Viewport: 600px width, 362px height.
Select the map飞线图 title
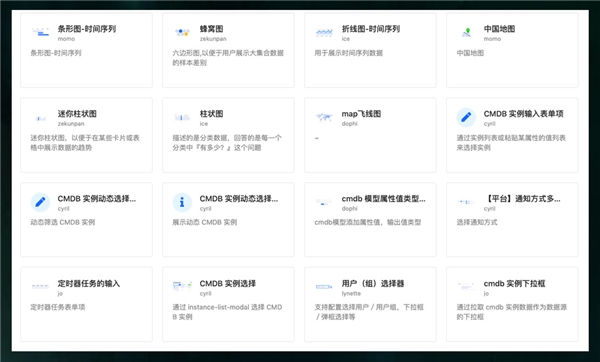pyautogui.click(x=361, y=114)
